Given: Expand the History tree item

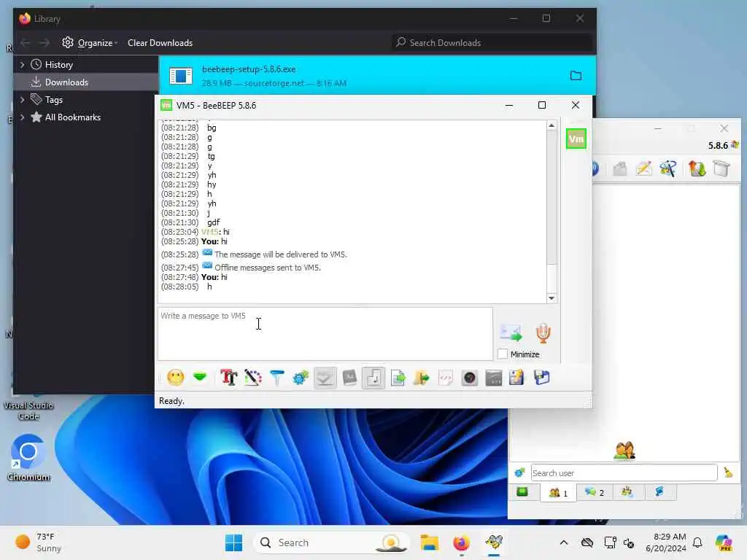Looking at the screenshot, I should pyautogui.click(x=22, y=64).
